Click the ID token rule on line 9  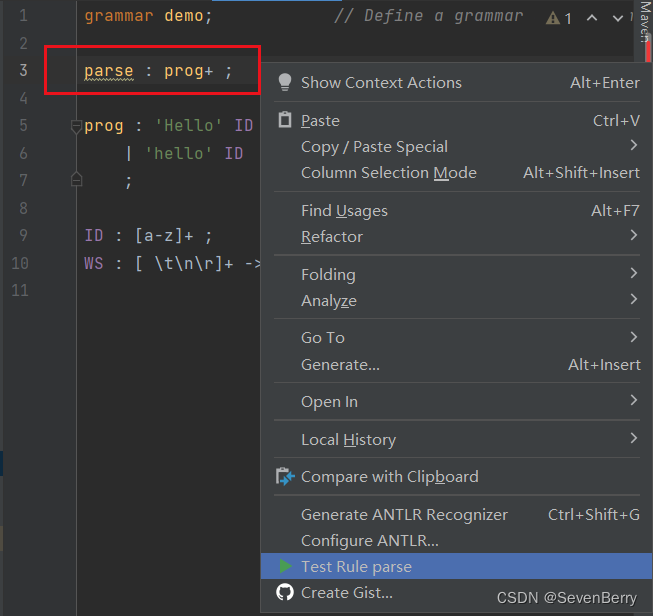(94, 235)
